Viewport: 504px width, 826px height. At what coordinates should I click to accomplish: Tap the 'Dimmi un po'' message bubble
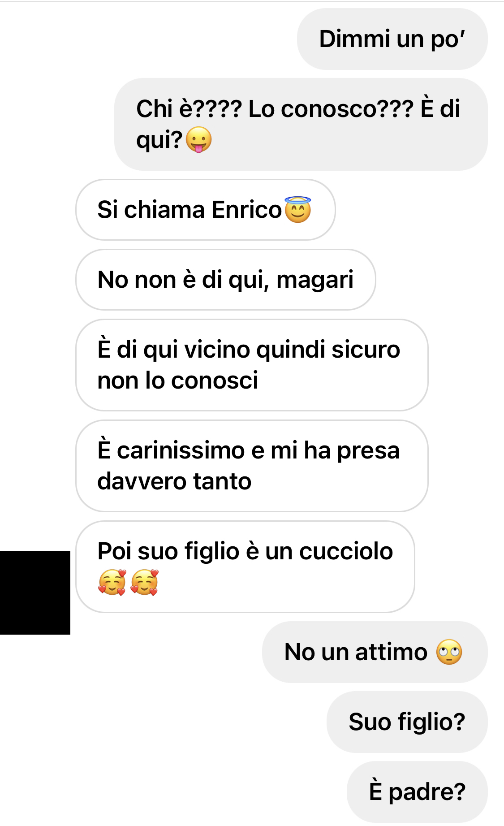point(392,39)
